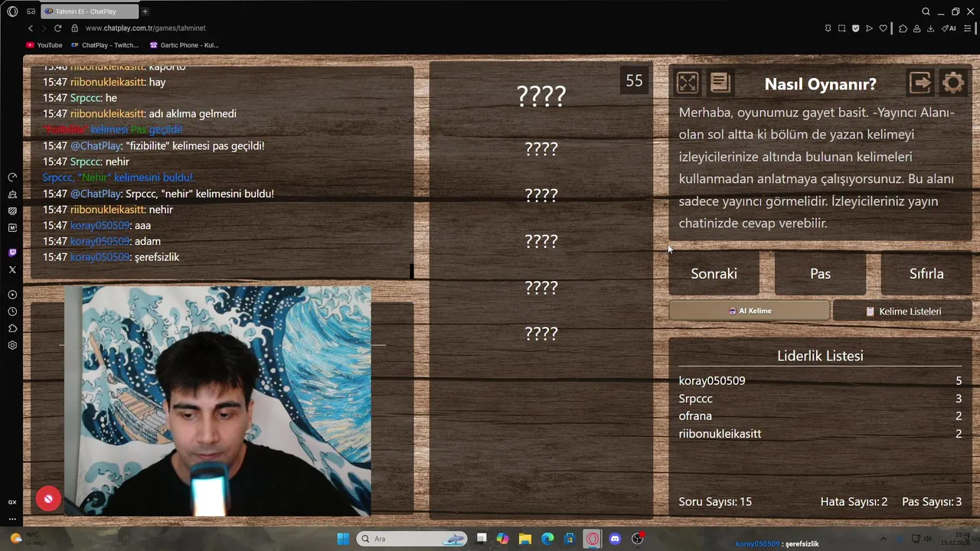The width and height of the screenshot is (980, 551).
Task: Click the taskbar search box 'Ara'
Action: (x=413, y=539)
